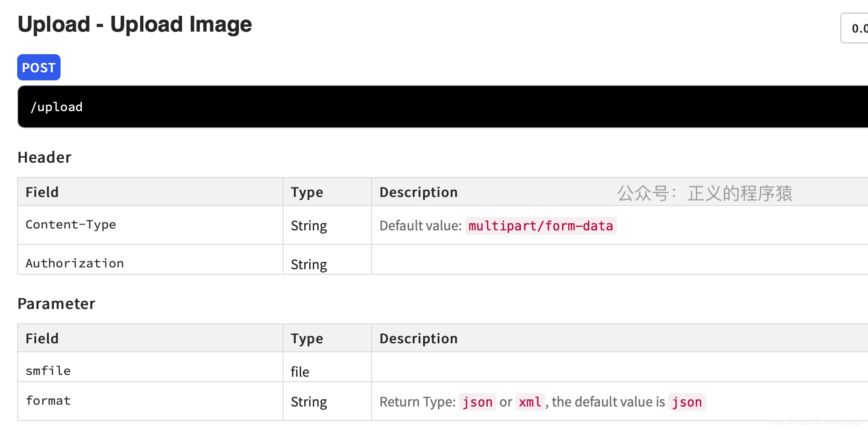Click the format parameter field
This screenshot has height=430, width=868.
[x=48, y=401]
